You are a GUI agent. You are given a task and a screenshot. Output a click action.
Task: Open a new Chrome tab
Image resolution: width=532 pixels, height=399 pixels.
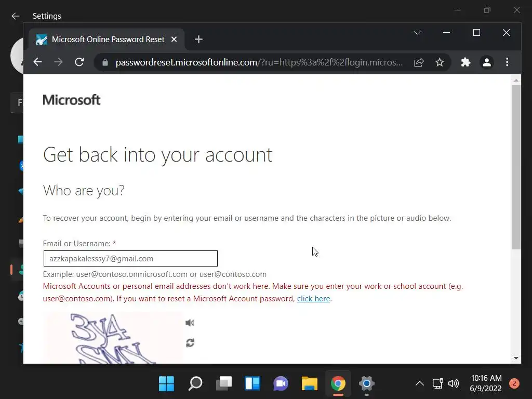pos(198,39)
